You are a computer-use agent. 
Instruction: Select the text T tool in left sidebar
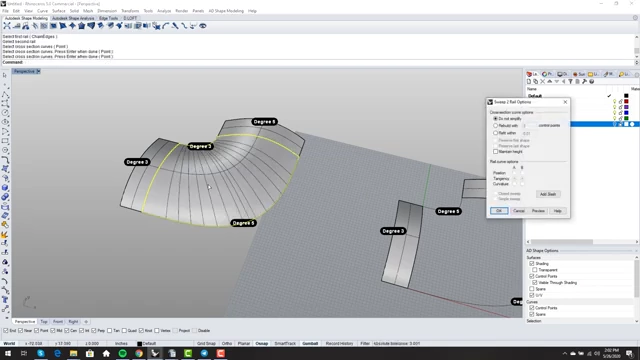click(5, 300)
